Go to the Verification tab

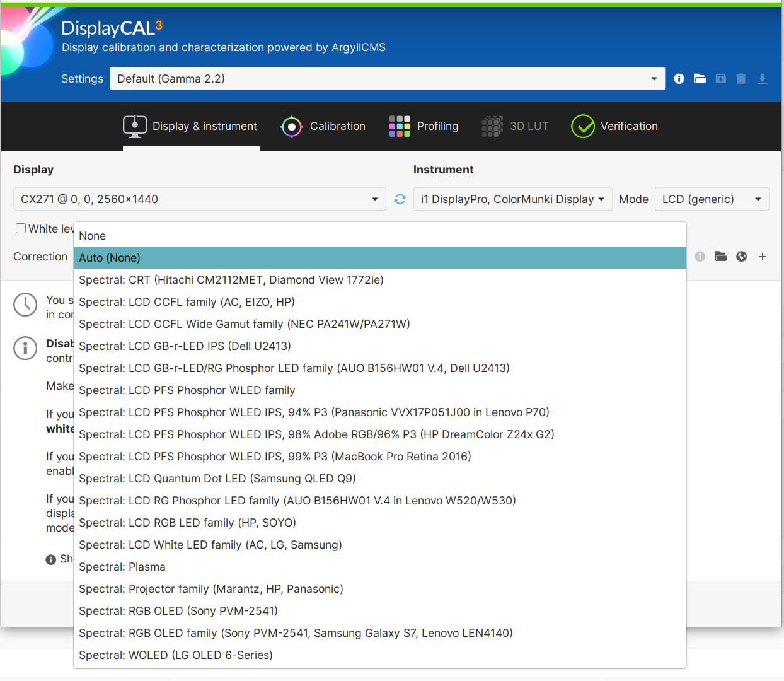614,126
